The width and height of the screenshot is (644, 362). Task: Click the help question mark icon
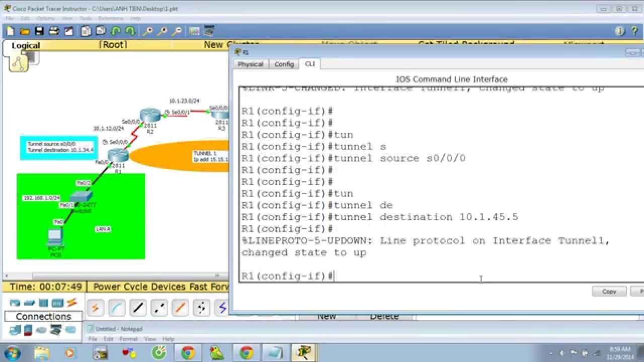click(634, 31)
